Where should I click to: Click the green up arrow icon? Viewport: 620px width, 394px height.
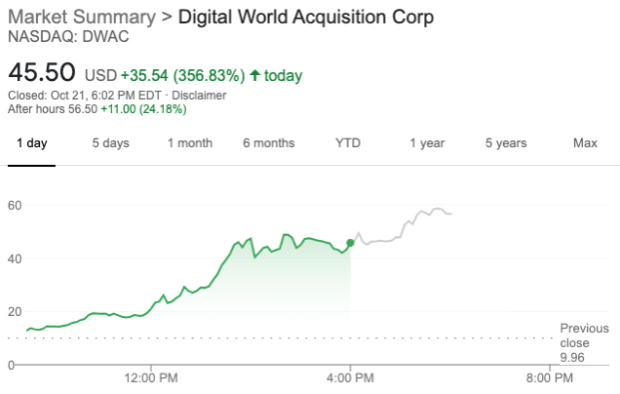255,75
